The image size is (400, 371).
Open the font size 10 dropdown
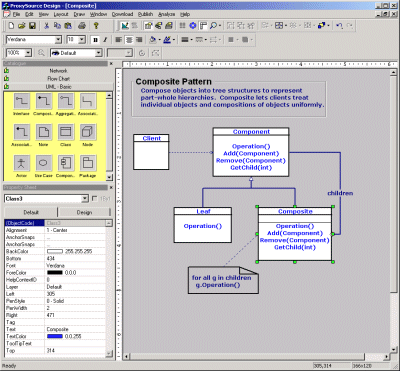82,40
